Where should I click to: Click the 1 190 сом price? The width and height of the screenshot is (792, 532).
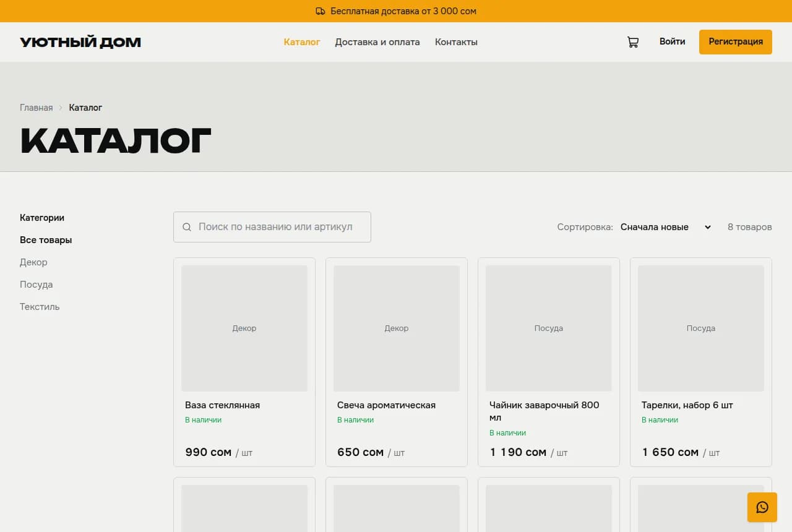point(518,452)
